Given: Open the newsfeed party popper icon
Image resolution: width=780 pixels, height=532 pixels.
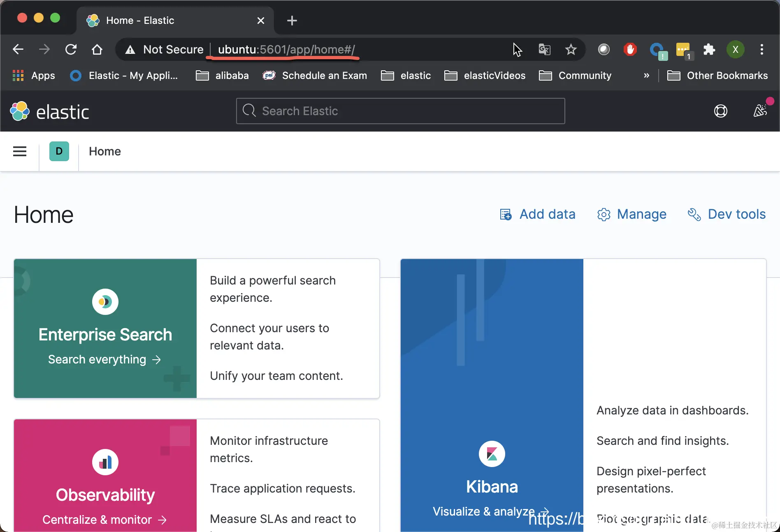Looking at the screenshot, I should [x=760, y=110].
